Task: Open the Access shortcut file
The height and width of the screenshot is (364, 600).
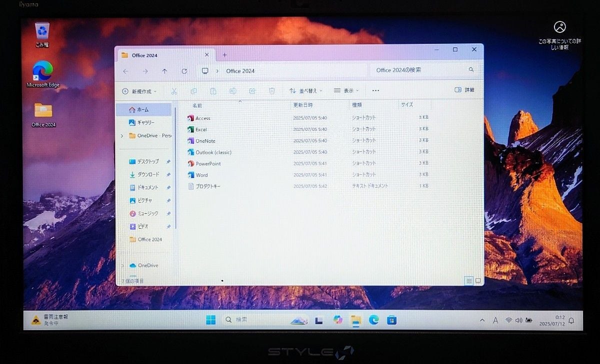Action: tap(202, 118)
